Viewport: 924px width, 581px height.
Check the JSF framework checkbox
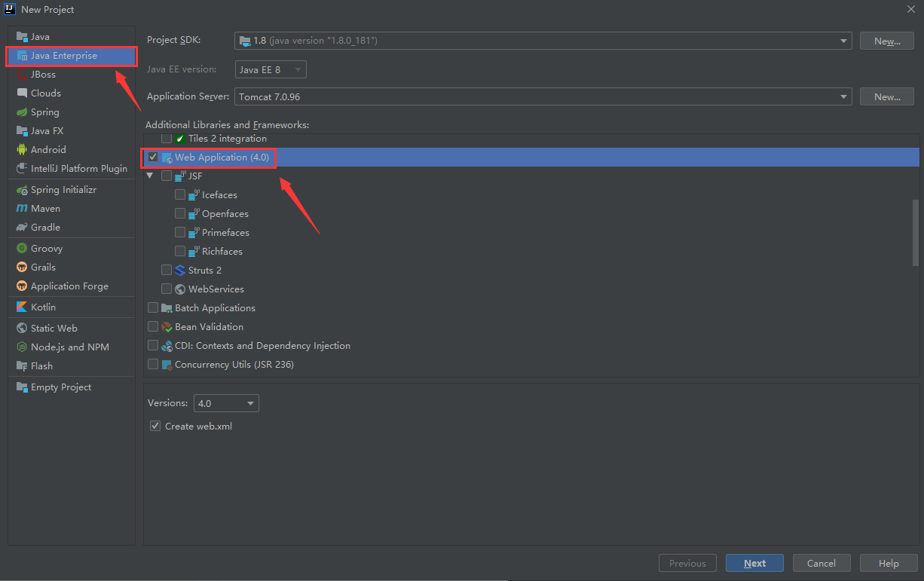coord(167,176)
